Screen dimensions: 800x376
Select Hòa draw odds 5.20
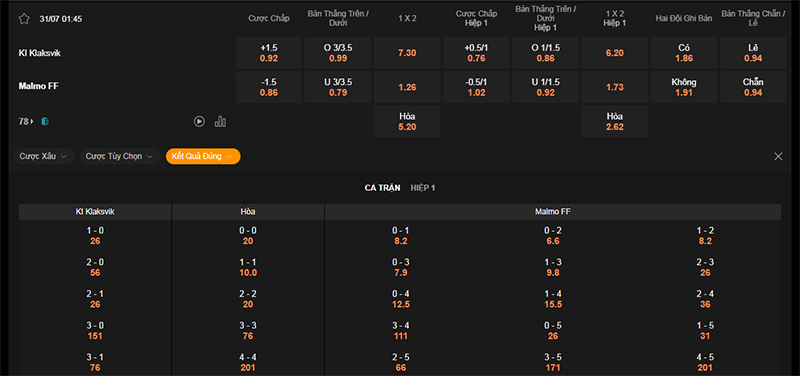coord(407,121)
